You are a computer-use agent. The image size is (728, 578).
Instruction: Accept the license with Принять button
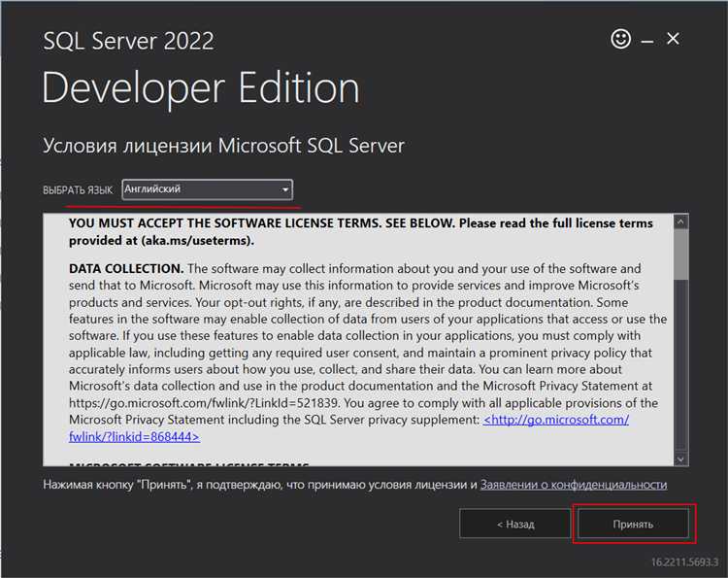click(633, 525)
